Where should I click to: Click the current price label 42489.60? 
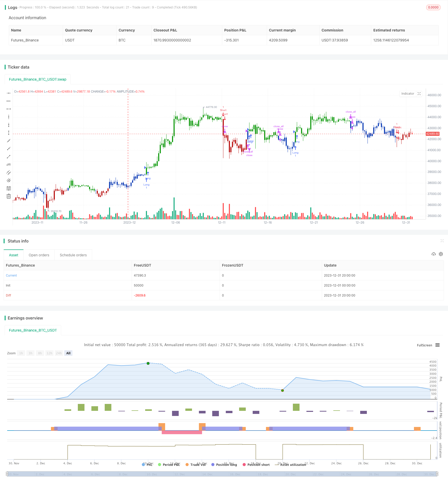(x=432, y=134)
